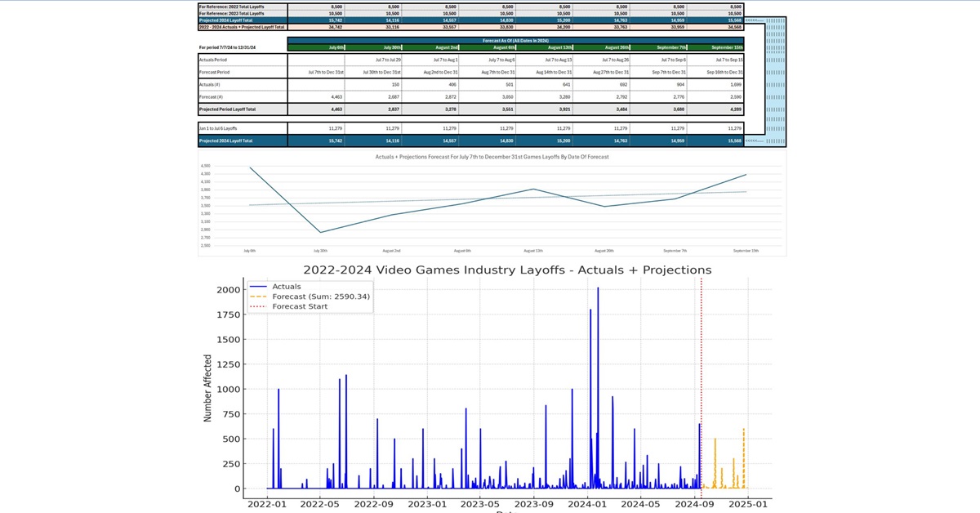Select the projected period total 2,837
This screenshot has width=980, height=513.
click(x=394, y=109)
